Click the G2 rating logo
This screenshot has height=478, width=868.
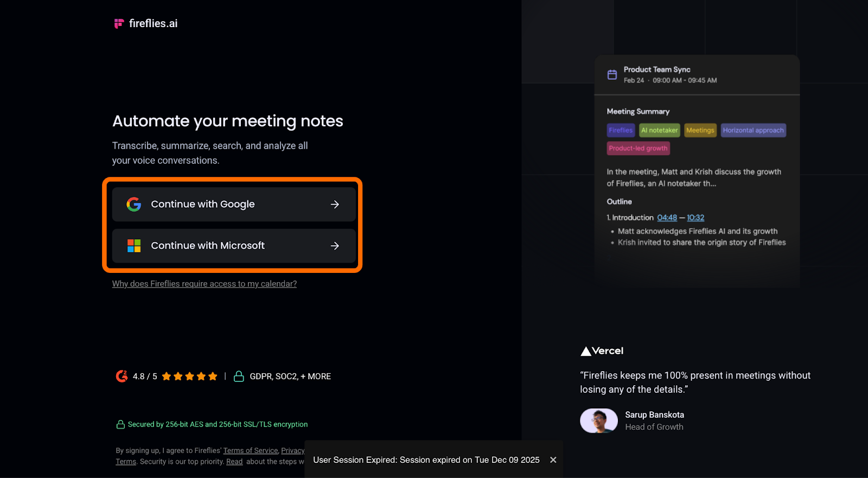[x=122, y=376]
